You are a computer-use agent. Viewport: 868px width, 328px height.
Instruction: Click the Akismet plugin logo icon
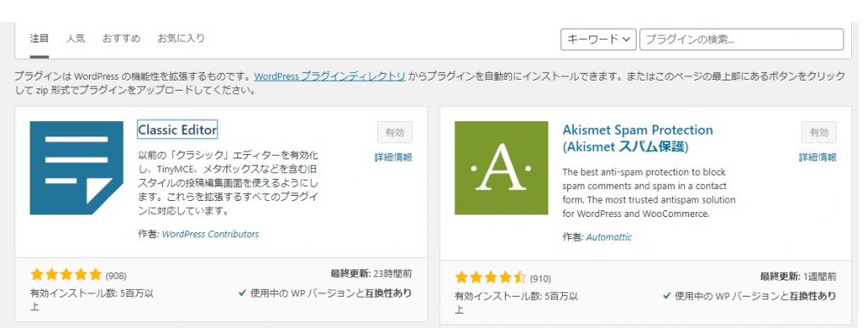pyautogui.click(x=502, y=168)
